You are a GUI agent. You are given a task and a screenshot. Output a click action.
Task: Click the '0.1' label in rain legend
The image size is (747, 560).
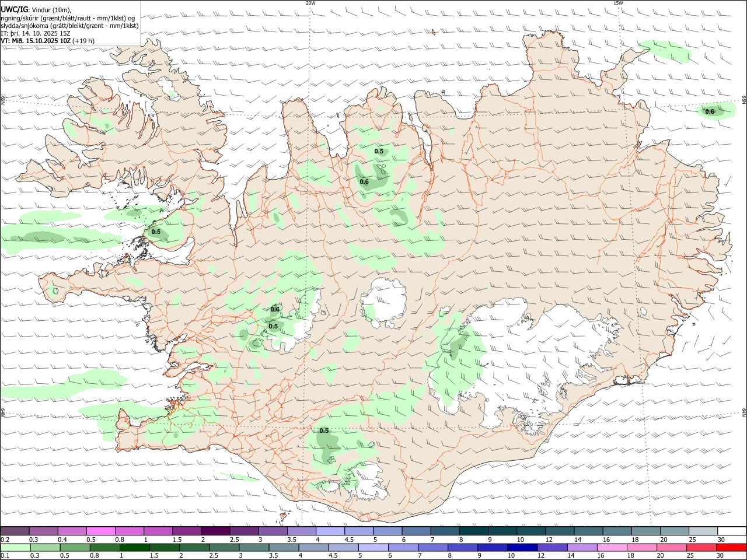(5, 556)
